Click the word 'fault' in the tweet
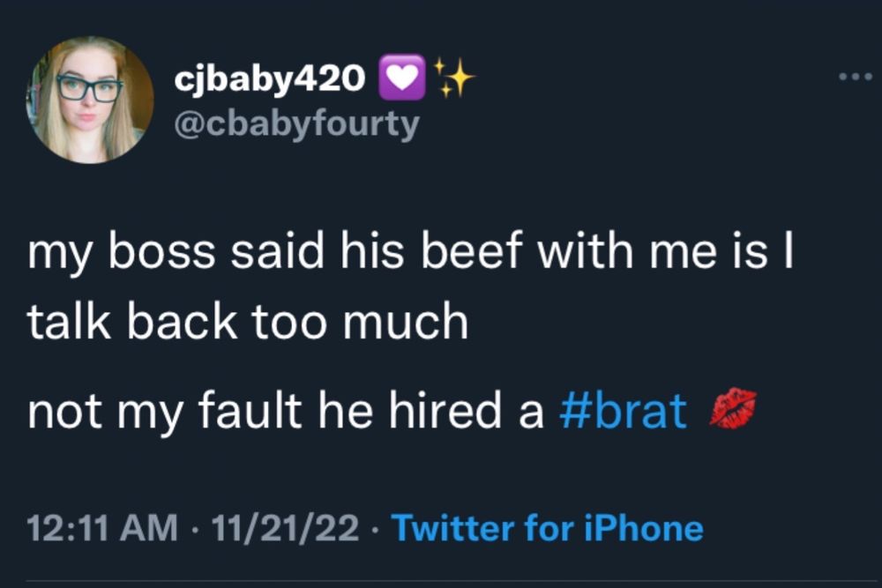 point(250,409)
